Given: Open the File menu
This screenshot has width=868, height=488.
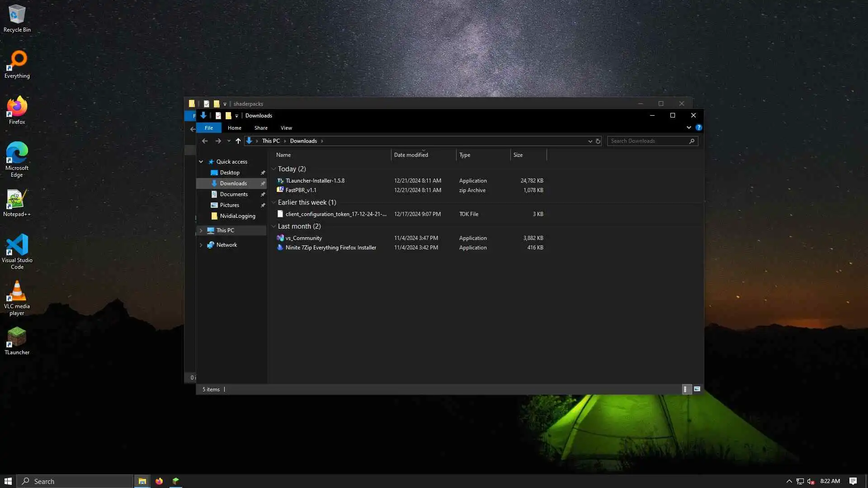Looking at the screenshot, I should click(208, 128).
